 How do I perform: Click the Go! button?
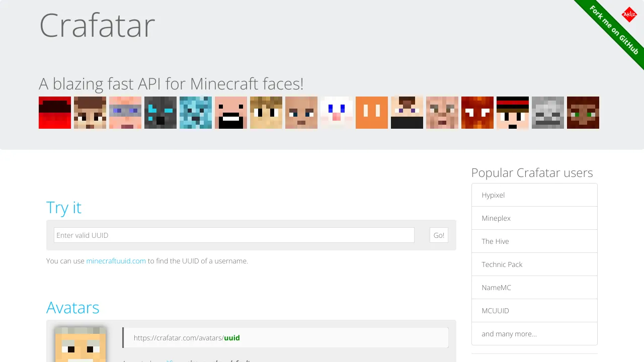[439, 235]
